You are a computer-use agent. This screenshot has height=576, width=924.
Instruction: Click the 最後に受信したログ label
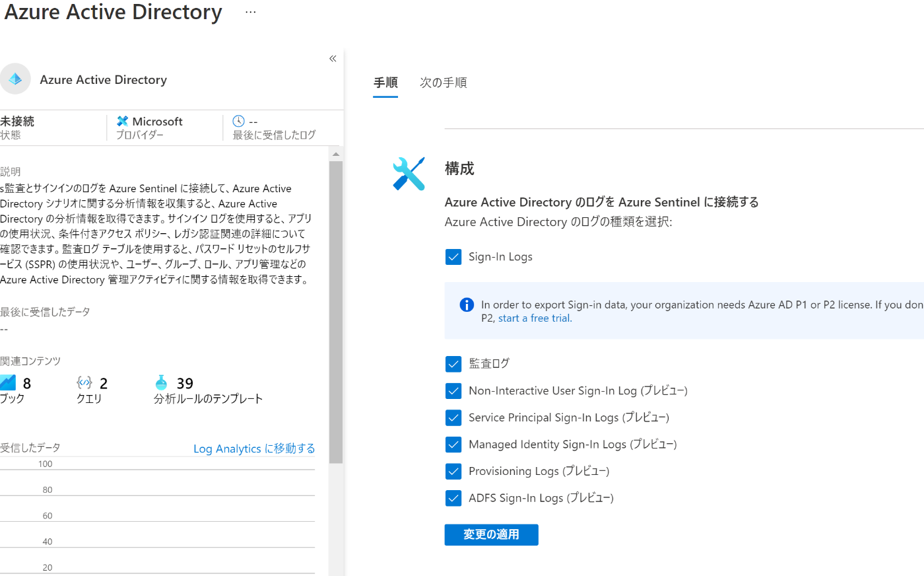click(274, 135)
